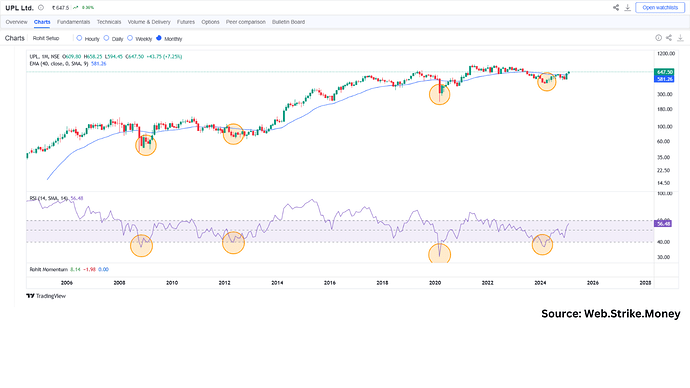
Task: Click the 2020 marker on the time axis
Action: pos(435,283)
